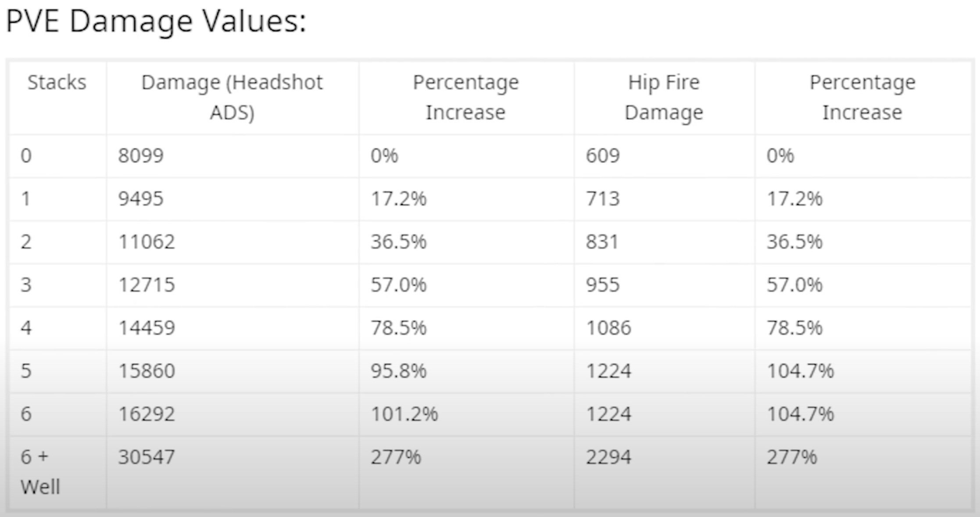Select the 713 hip fire value
This screenshot has height=517, width=980.
click(603, 199)
